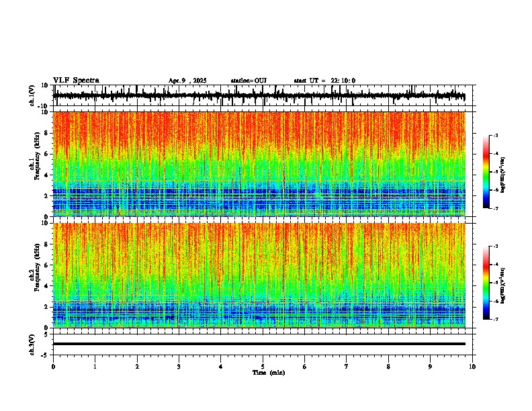Click the "2" kHz tick on ch.2 spectrogram
This screenshot has width=532, height=411.
(46, 307)
